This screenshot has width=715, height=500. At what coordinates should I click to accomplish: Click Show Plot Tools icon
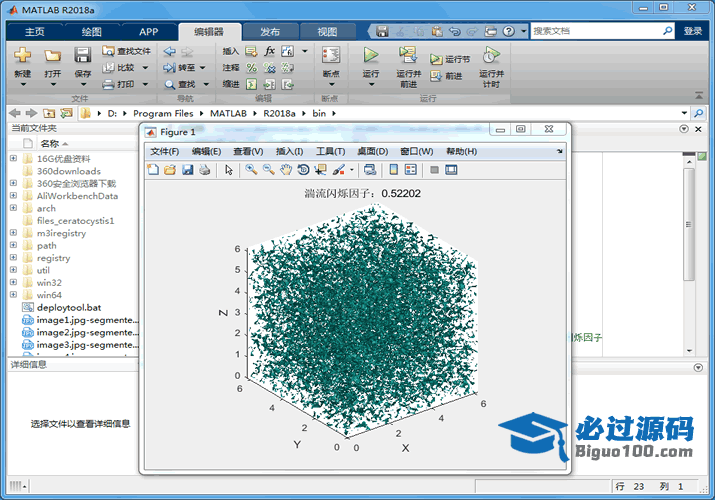pos(451,170)
